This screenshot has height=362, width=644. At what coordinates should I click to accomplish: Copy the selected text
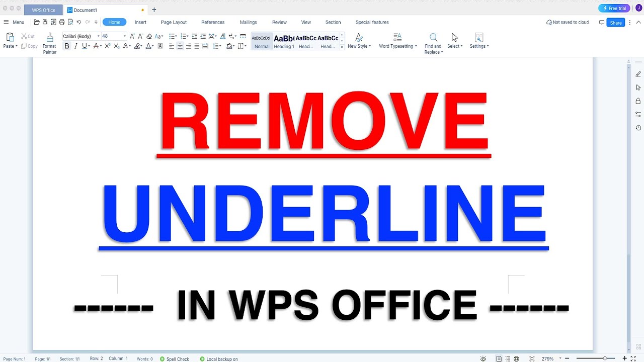coord(30,46)
